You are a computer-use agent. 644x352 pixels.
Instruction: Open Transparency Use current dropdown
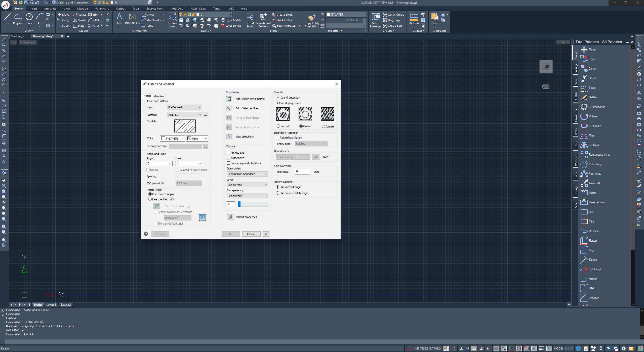[x=247, y=196]
